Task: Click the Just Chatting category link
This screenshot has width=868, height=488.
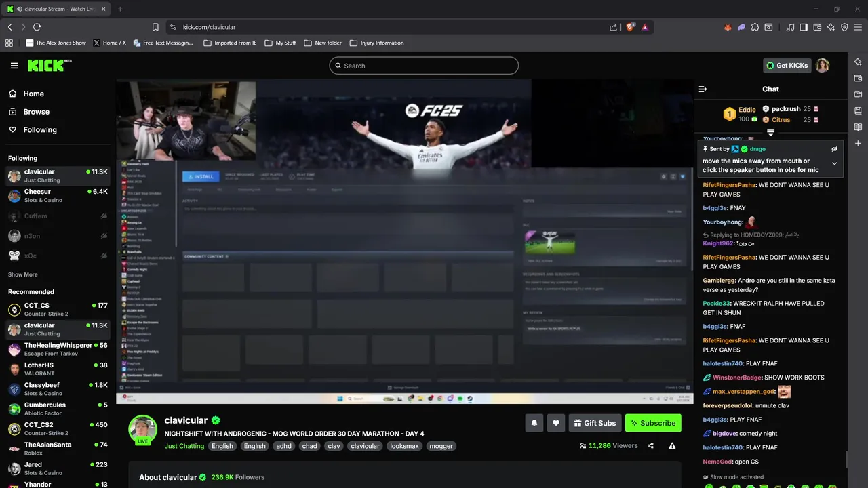Action: click(x=184, y=446)
